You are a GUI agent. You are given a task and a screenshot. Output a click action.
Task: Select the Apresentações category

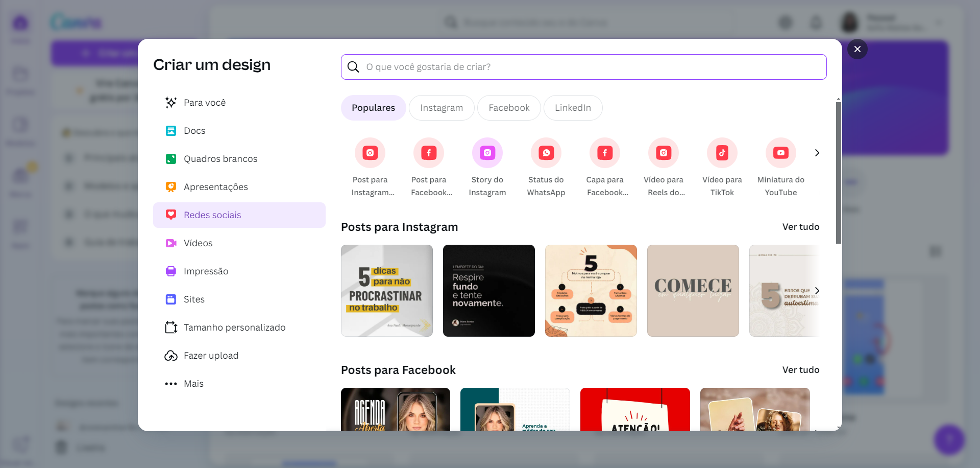click(215, 186)
